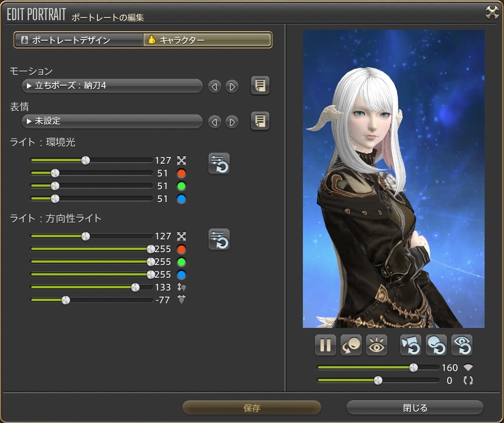
Task: Click the face-camera head direction icon
Action: (x=351, y=345)
